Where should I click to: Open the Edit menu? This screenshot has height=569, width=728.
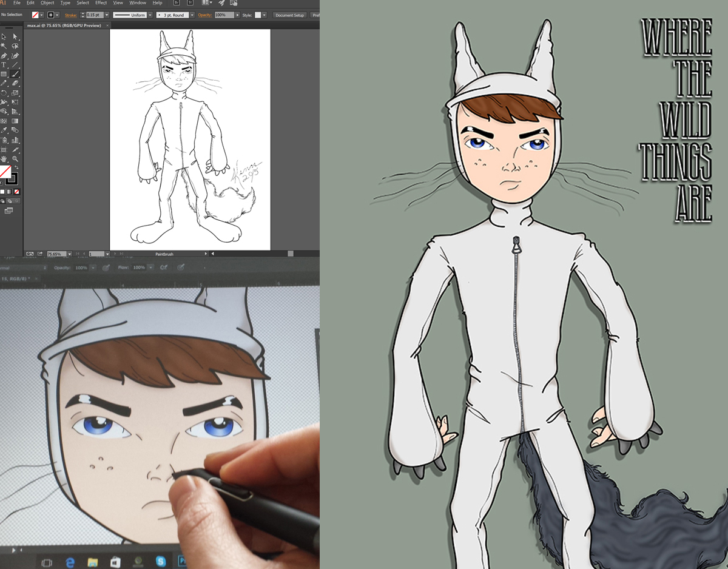pos(30,3)
